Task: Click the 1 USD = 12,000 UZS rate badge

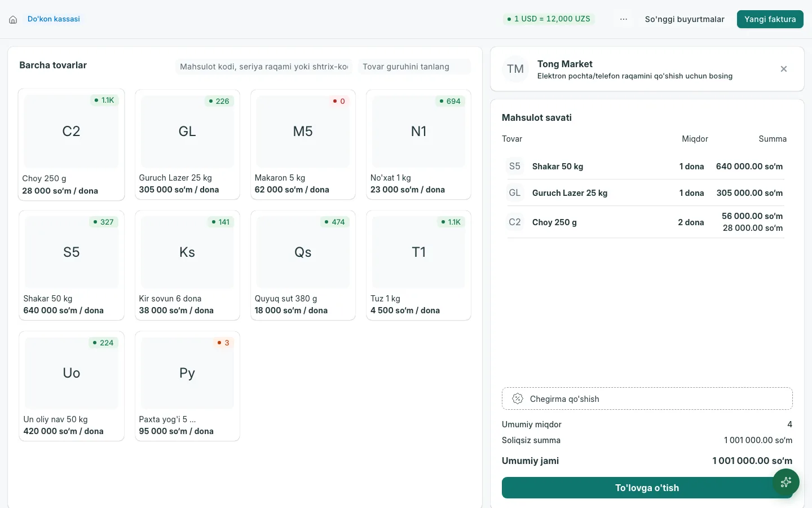Action: 549,19
